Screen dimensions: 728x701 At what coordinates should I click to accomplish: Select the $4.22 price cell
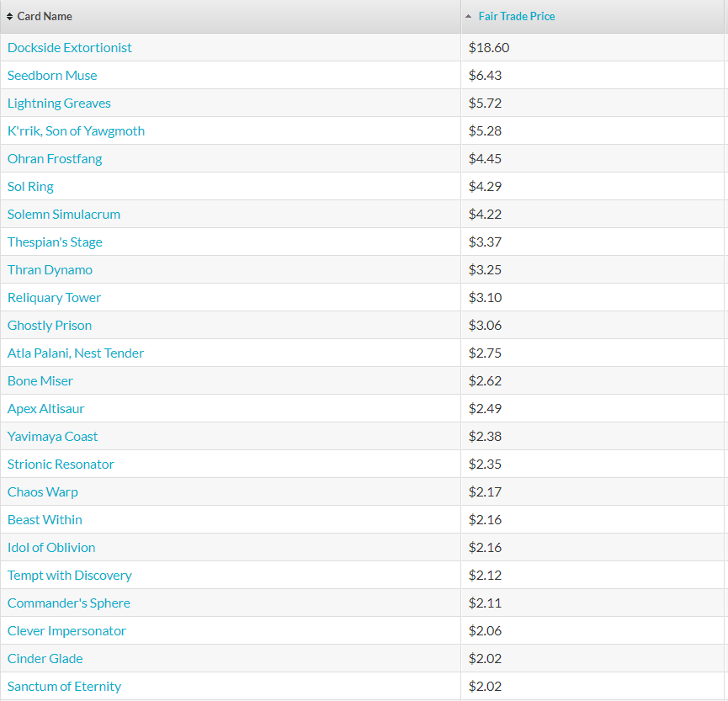click(592, 214)
